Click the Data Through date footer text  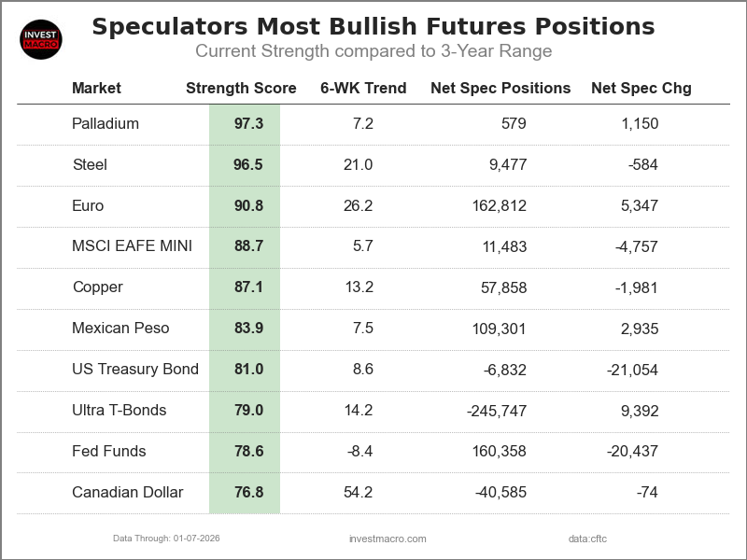[x=166, y=539]
